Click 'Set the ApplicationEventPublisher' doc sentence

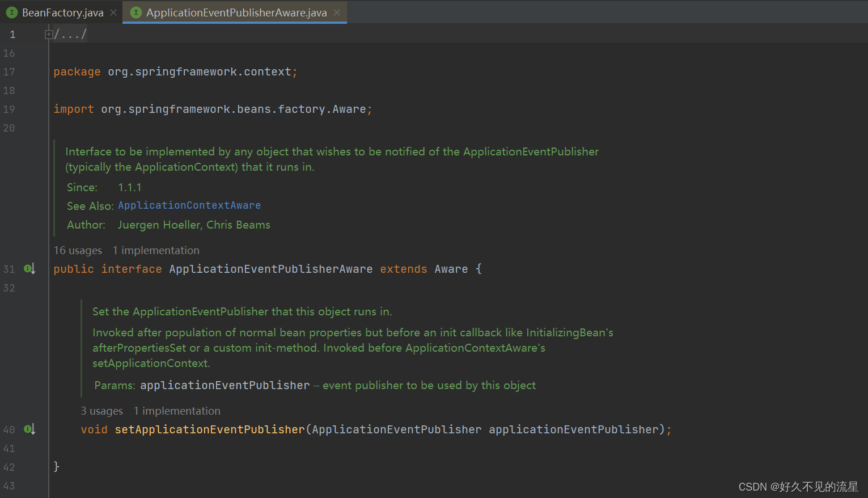coord(242,311)
